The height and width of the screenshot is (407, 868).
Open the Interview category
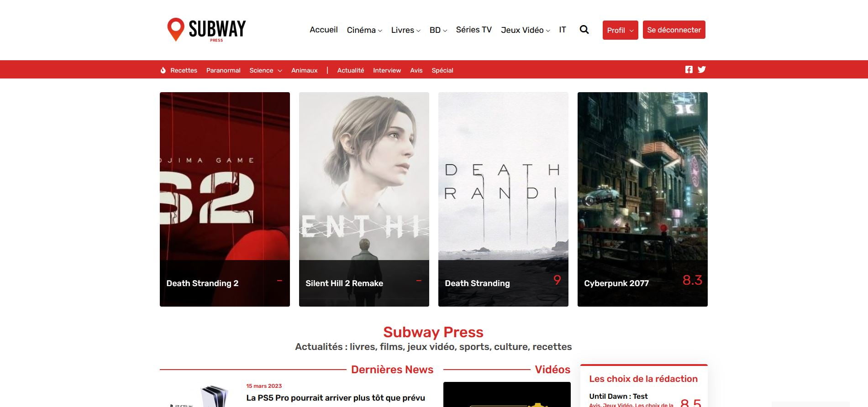coord(387,70)
